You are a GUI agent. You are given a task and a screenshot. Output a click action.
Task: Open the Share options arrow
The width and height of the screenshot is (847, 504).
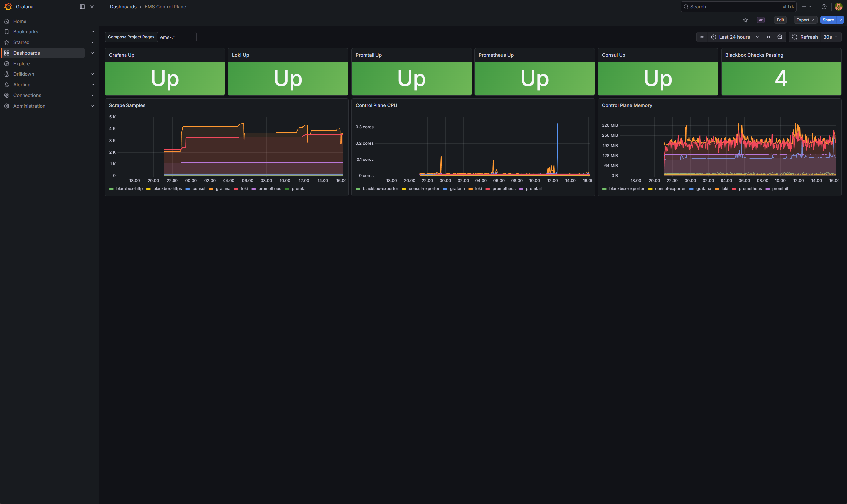coord(841,20)
